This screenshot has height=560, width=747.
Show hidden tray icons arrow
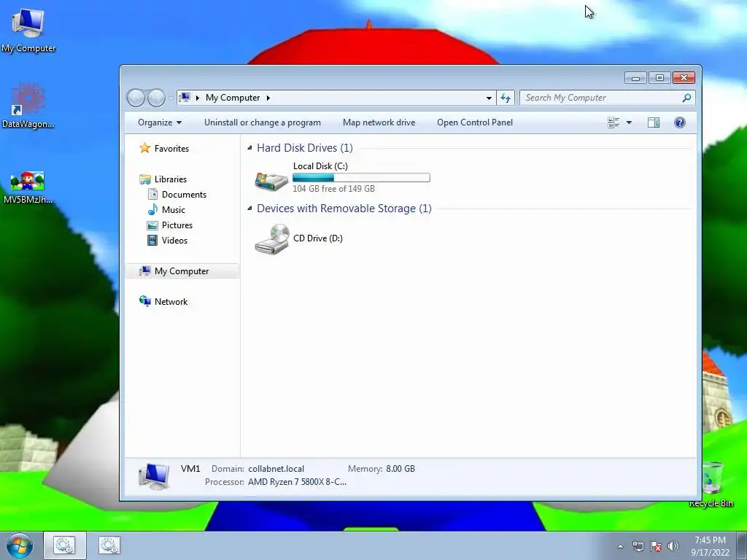click(x=620, y=546)
